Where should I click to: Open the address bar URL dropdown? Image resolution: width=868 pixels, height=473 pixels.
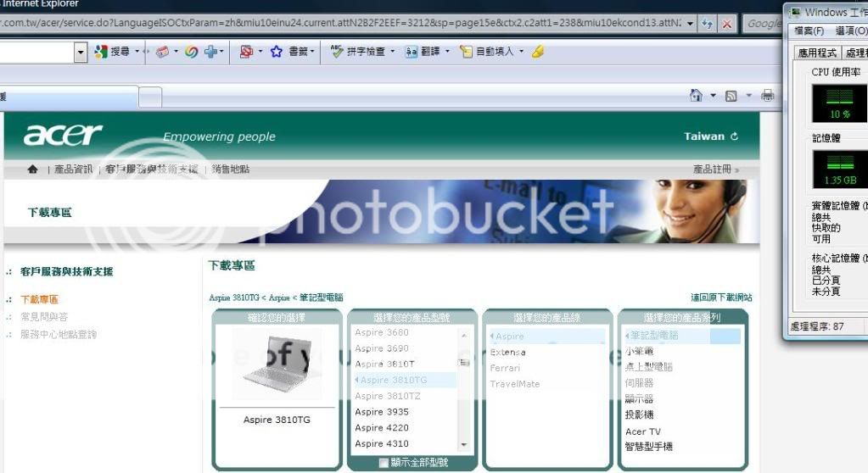tap(690, 23)
